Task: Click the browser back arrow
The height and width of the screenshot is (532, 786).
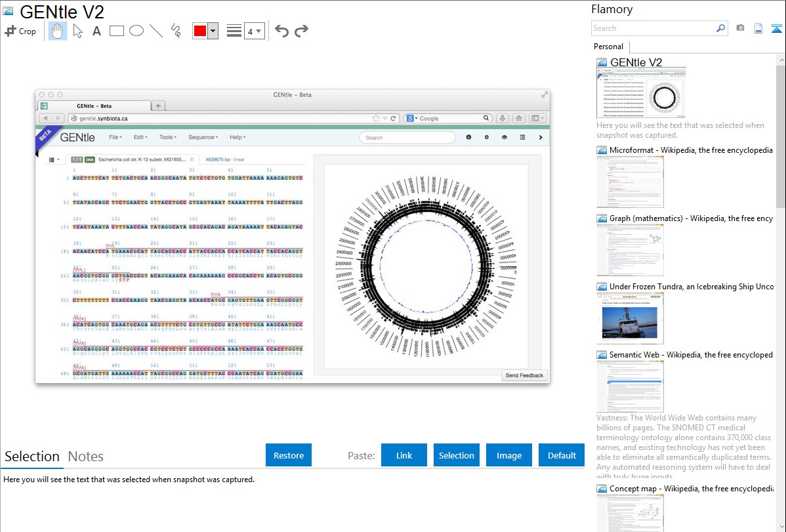Action: click(x=46, y=118)
